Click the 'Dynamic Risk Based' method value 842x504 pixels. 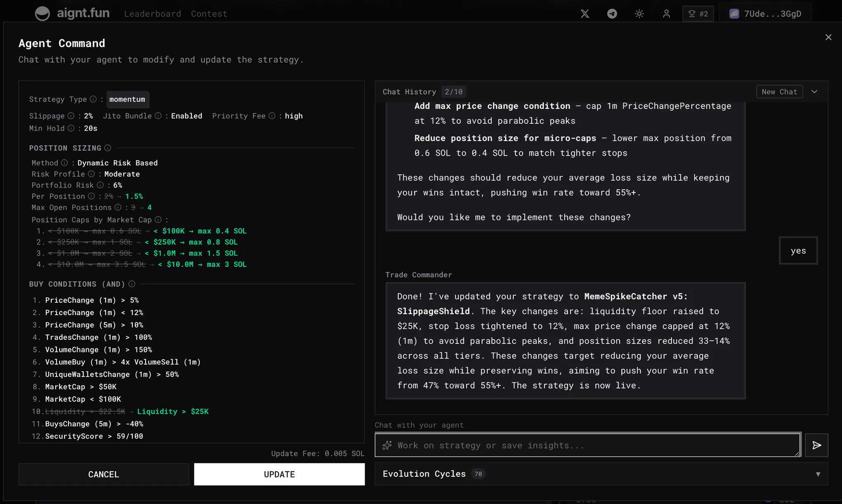tap(118, 163)
